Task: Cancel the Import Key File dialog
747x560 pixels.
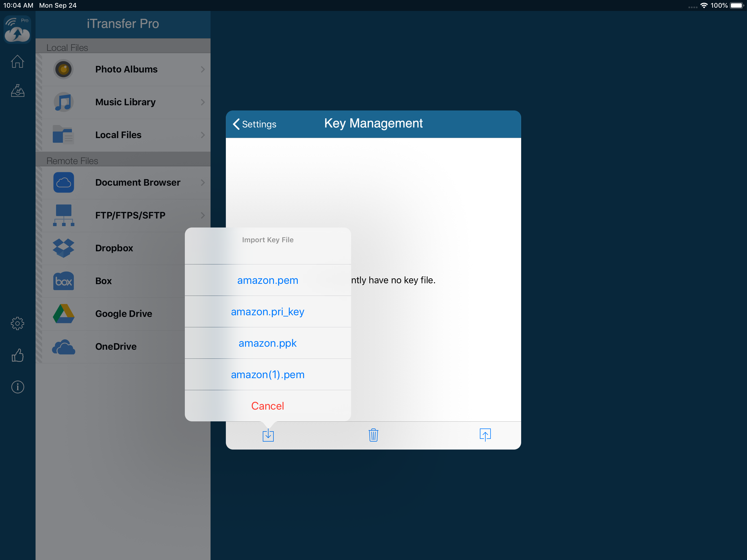Action: pyautogui.click(x=267, y=406)
